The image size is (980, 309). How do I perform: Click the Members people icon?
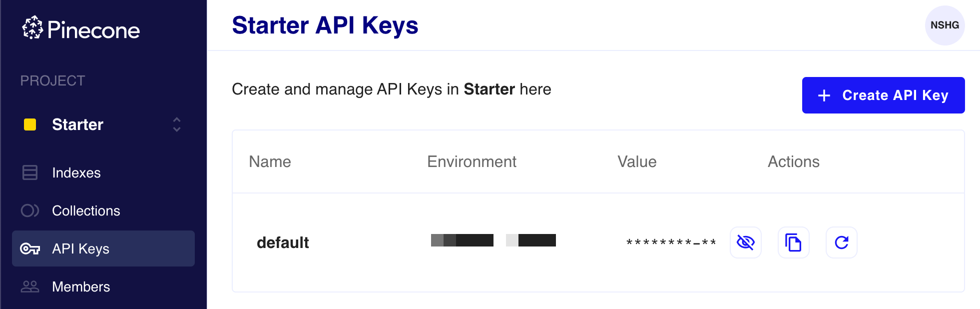pyautogui.click(x=30, y=286)
